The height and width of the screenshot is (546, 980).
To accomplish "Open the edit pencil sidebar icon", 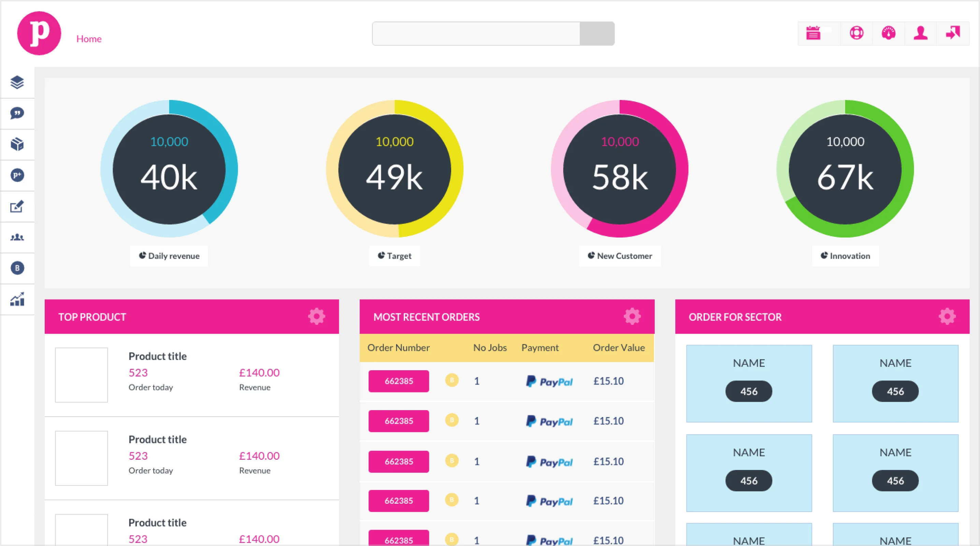I will pos(17,206).
